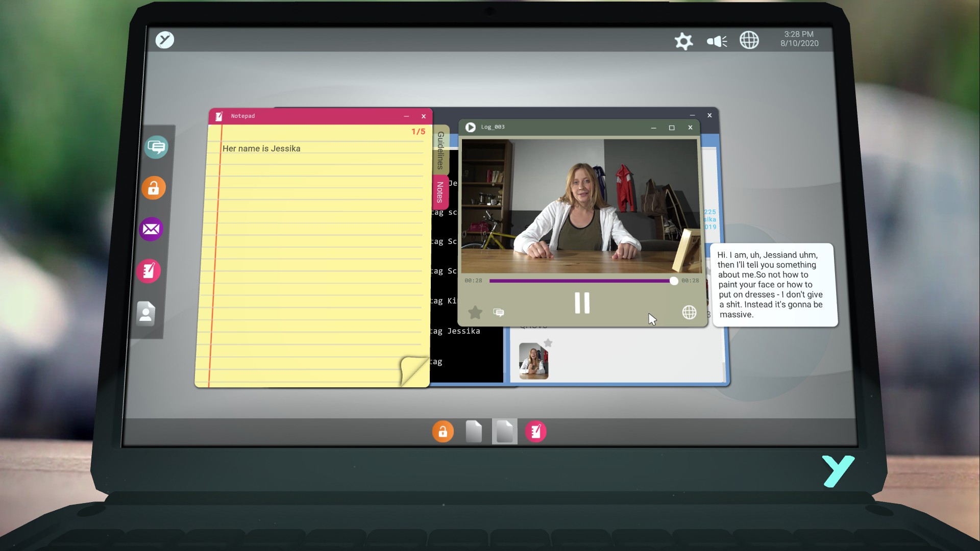Click the orange lock taskbar icon
Screen dimensions: 980x551
[x=443, y=432]
